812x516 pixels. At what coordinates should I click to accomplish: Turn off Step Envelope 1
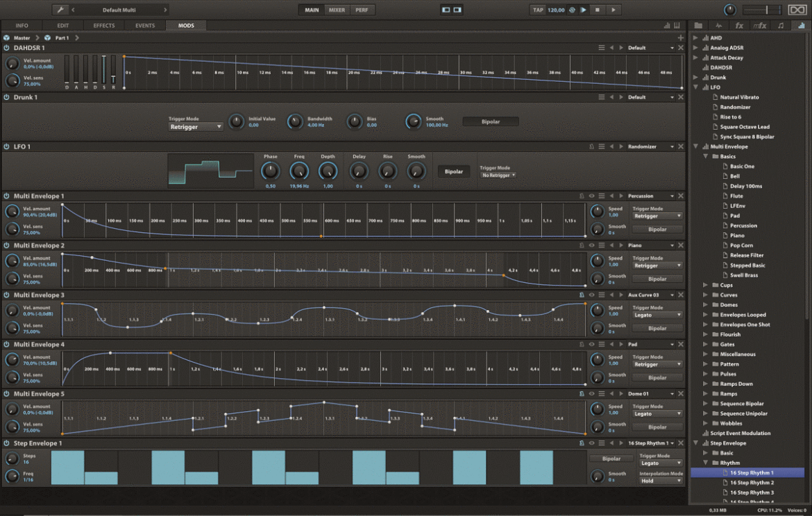7,443
